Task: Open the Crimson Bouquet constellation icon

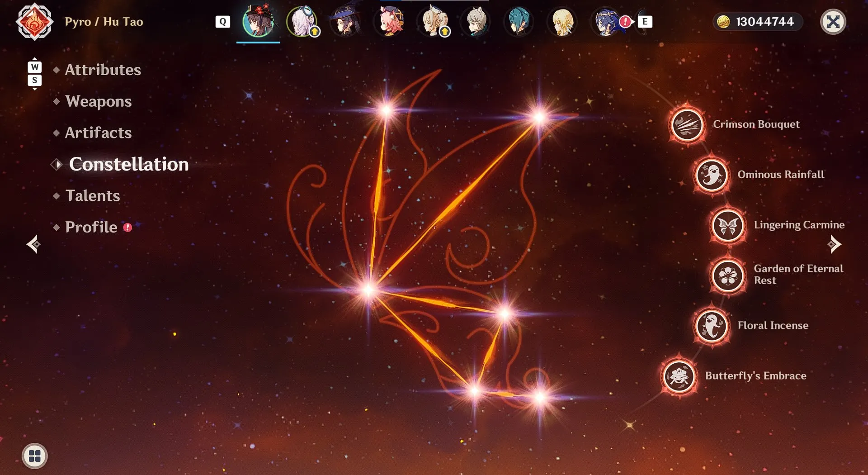Action: pyautogui.click(x=687, y=124)
